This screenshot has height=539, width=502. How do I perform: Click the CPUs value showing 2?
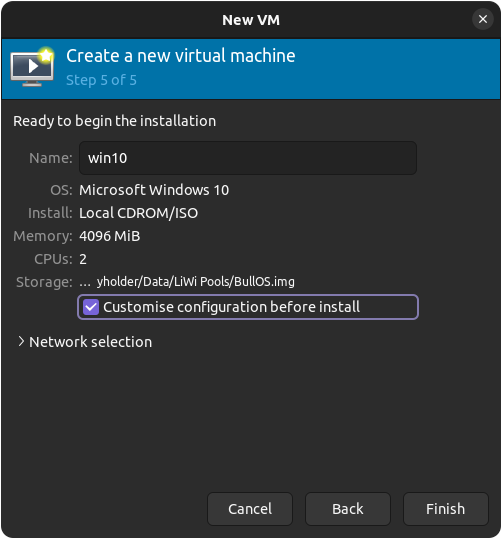83,259
